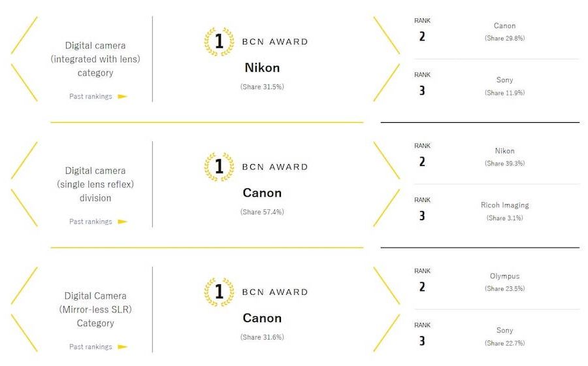Click yellow arrow beside Mirror-less SLR Past rankings
Image resolution: width=588 pixels, height=366 pixels.
tap(122, 347)
